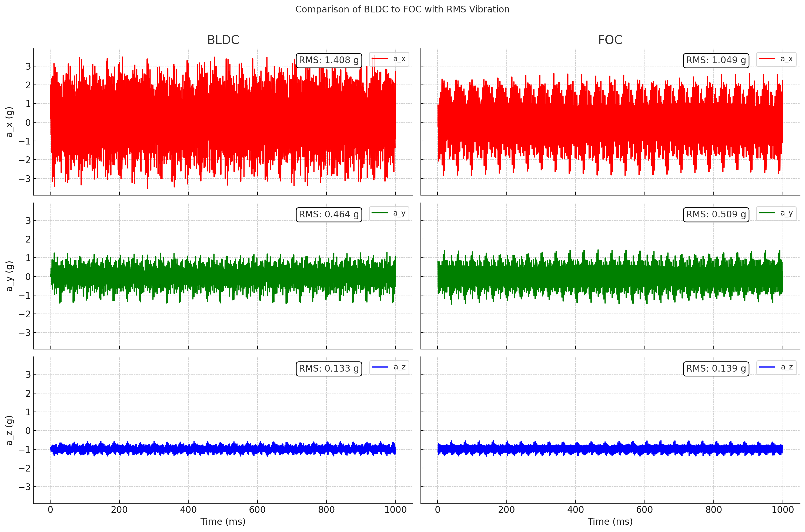
Task: Click the a_x (g) y-axis label
Action: pyautogui.click(x=9, y=122)
